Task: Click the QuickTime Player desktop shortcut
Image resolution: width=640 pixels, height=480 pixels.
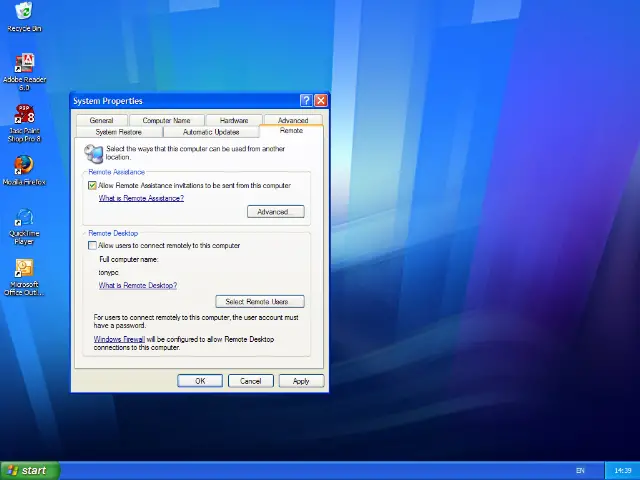Action: [x=24, y=218]
